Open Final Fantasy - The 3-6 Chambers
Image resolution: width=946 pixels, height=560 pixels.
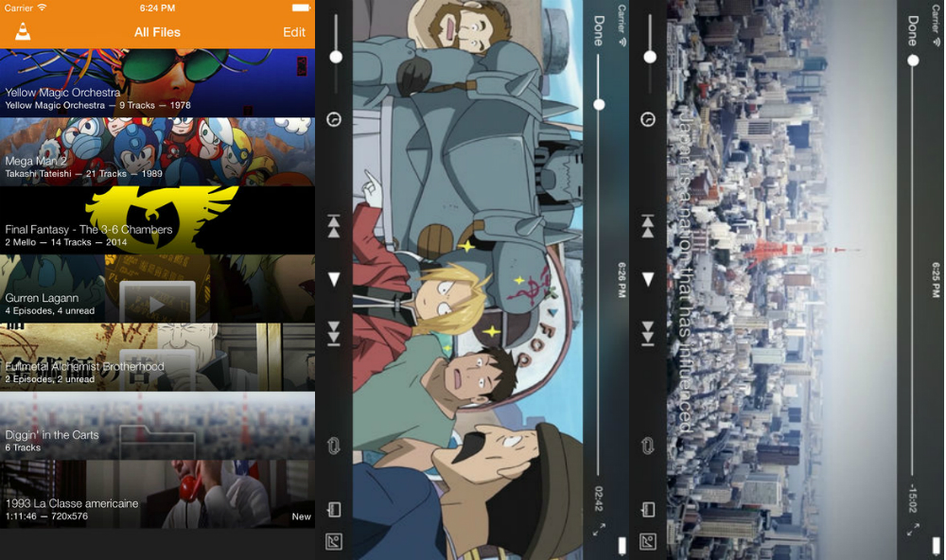(x=157, y=220)
